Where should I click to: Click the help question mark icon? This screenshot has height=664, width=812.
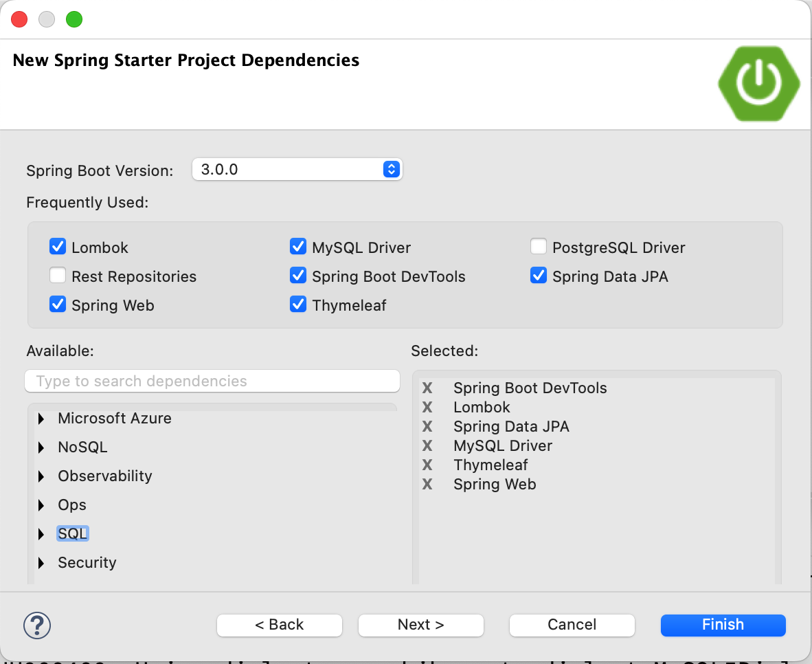tap(37, 625)
